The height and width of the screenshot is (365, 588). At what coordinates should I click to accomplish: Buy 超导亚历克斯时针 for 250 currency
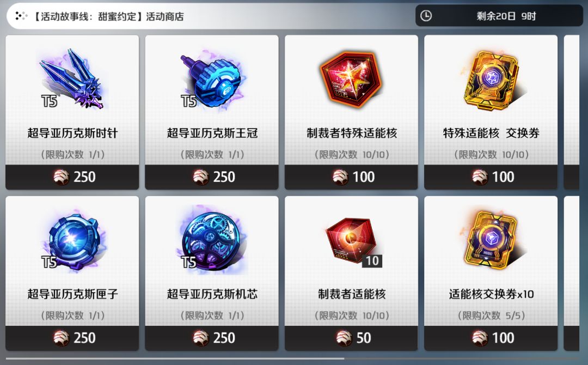tap(72, 177)
